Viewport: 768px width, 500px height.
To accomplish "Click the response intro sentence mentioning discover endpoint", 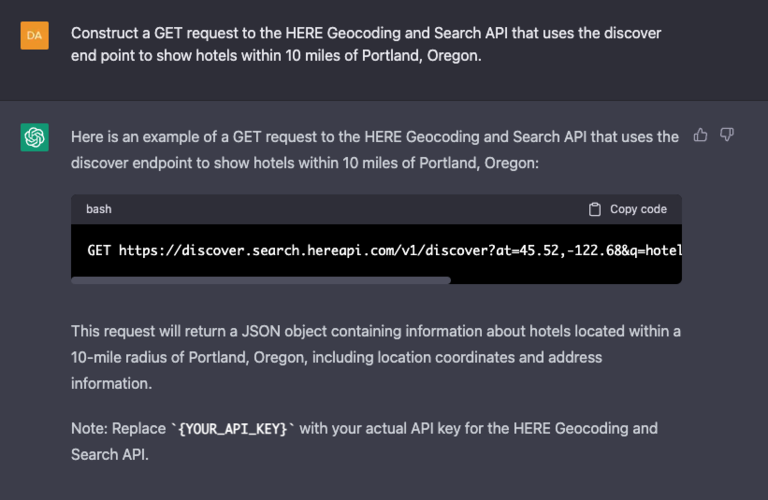I will pos(375,149).
